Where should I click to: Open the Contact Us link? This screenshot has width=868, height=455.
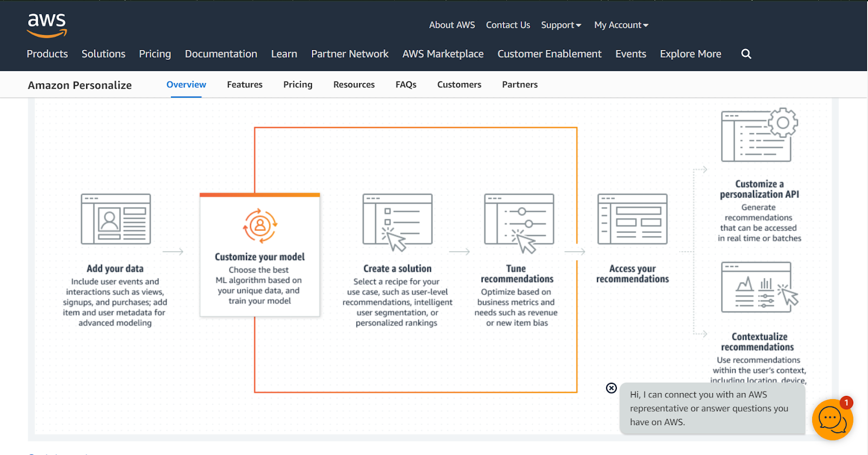[508, 25]
